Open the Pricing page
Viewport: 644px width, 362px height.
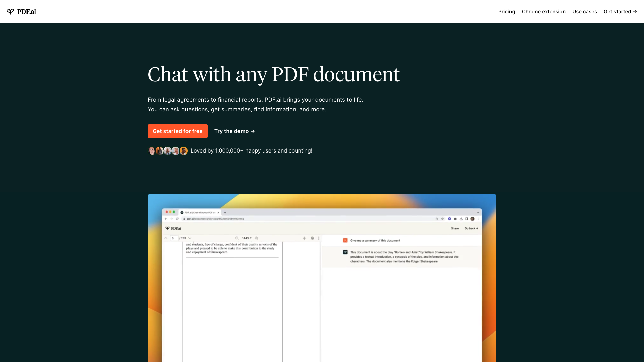coord(506,12)
